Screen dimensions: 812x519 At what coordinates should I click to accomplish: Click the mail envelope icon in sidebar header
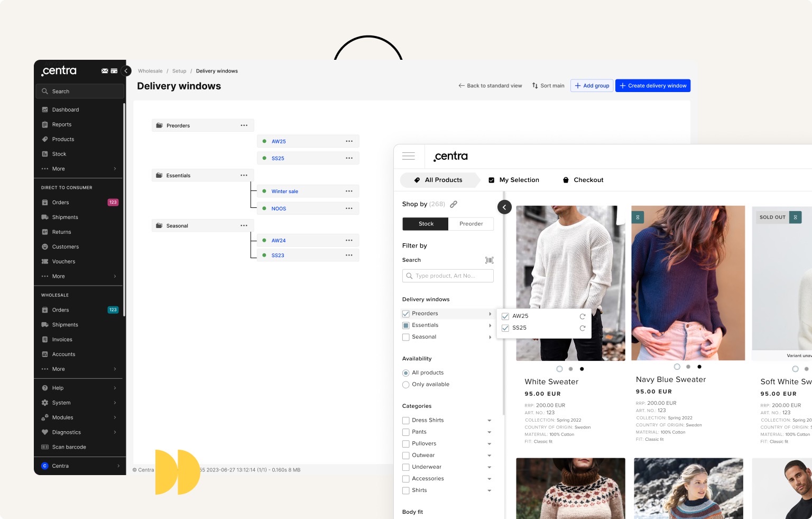point(105,71)
